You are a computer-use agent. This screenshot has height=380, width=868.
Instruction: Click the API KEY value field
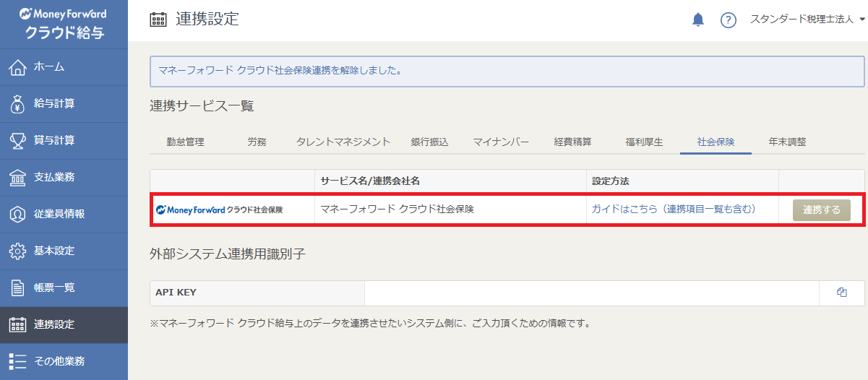[x=592, y=293]
